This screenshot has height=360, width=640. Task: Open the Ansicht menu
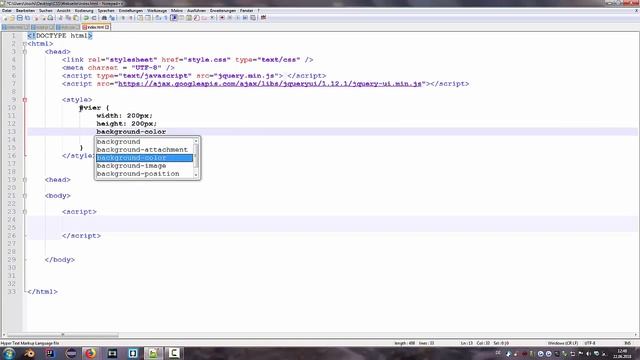[64, 11]
